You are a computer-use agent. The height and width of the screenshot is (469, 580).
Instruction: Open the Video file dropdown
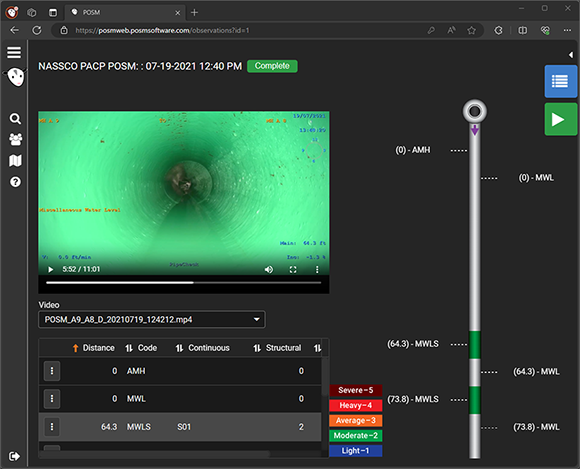(x=152, y=320)
